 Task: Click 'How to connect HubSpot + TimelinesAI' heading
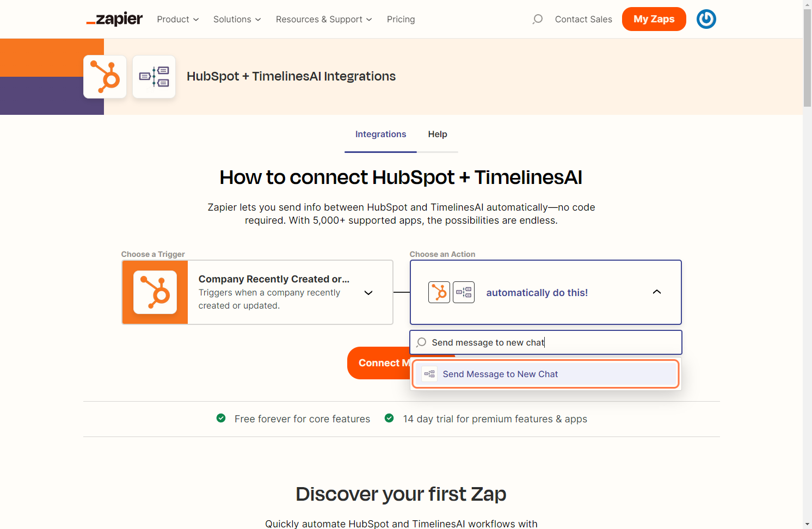[401, 177]
